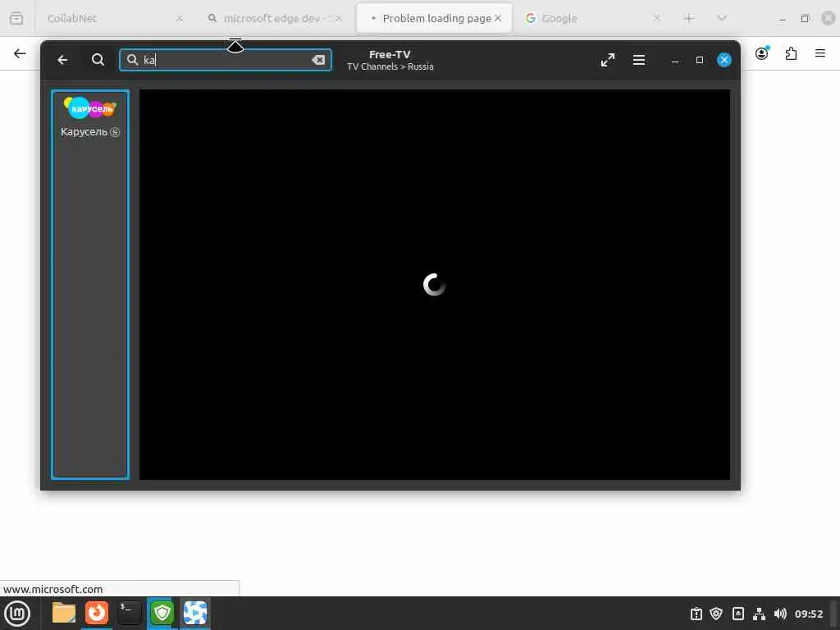Open the clipboard notes tray icon
This screenshot has width=840, height=630.
738,614
